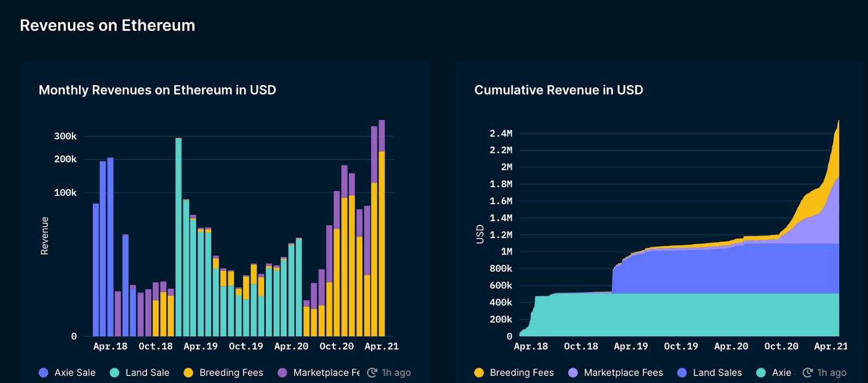This screenshot has width=868, height=383.
Task: Click the Oct.19 x-axis label on the monthly chart
Action: [246, 346]
